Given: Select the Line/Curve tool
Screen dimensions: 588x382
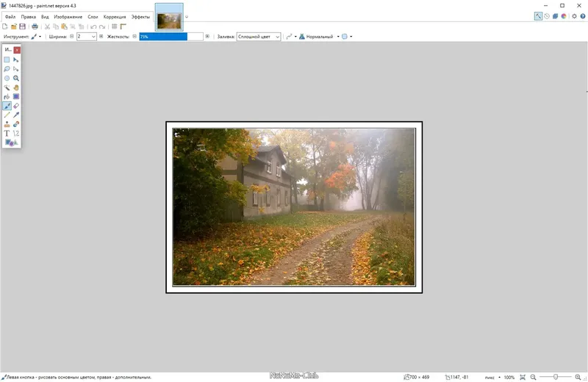Looking at the screenshot, I should click(x=15, y=133).
